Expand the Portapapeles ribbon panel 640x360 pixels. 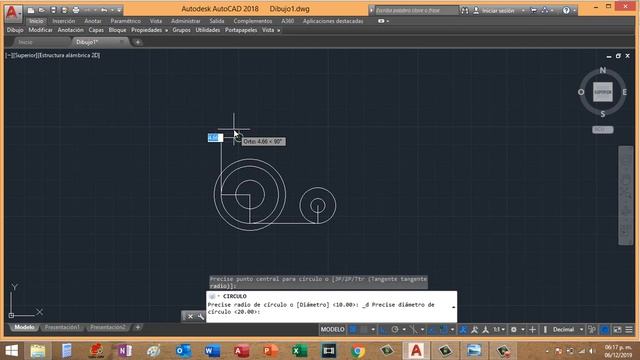tap(241, 30)
